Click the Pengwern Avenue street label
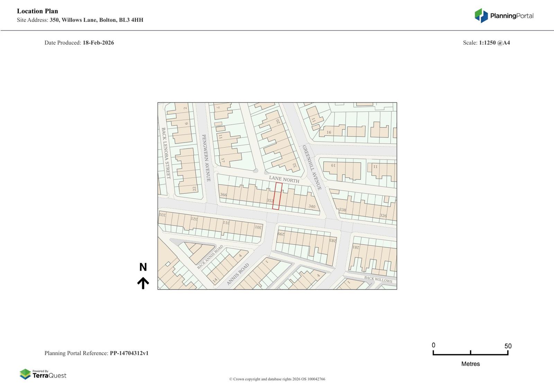 [206, 158]
